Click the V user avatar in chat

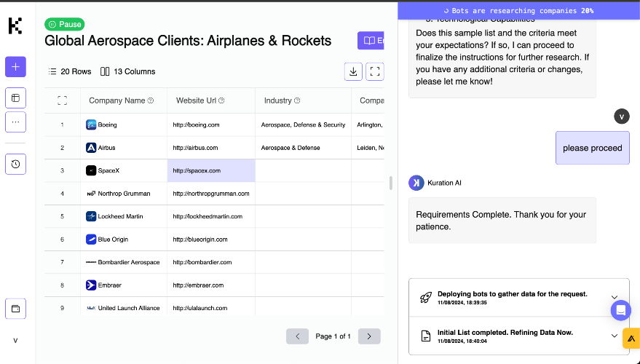(622, 116)
